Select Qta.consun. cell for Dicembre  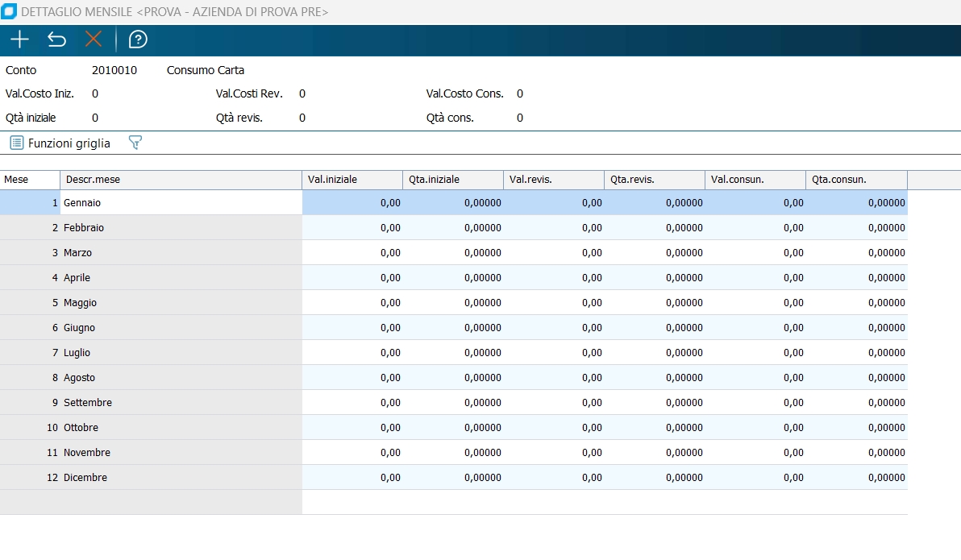tap(856, 478)
